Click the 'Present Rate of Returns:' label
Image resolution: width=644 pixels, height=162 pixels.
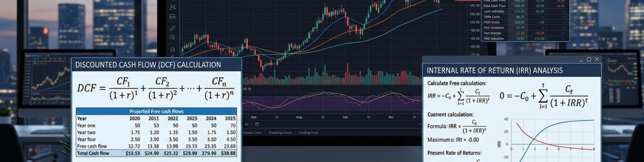click(x=454, y=153)
